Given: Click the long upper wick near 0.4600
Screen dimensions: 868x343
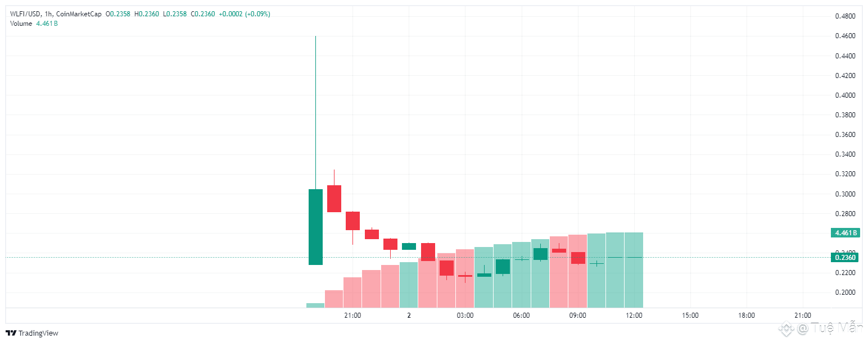Looking at the screenshot, I should [x=315, y=112].
